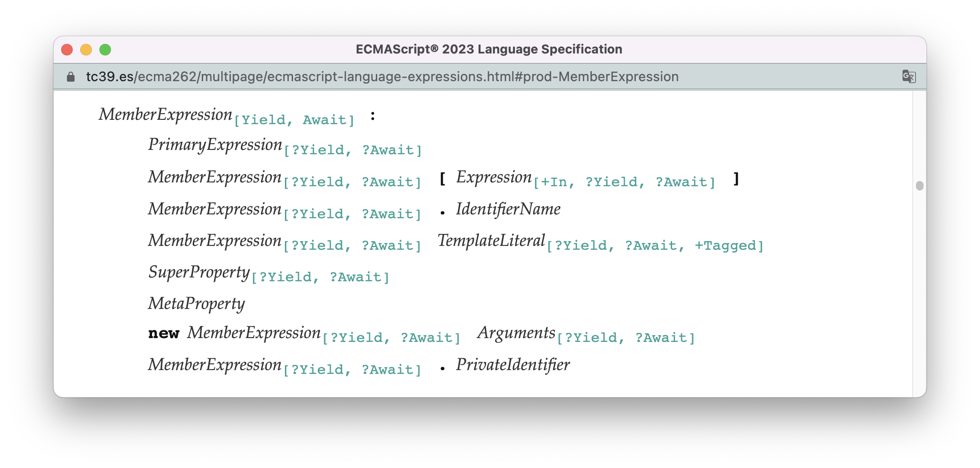This screenshot has width=980, height=468.
Task: Open the MetaProperty nonterminal link
Action: pyautogui.click(x=196, y=304)
